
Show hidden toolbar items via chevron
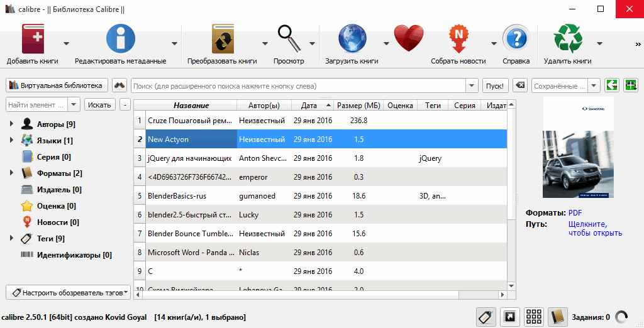[x=638, y=44]
